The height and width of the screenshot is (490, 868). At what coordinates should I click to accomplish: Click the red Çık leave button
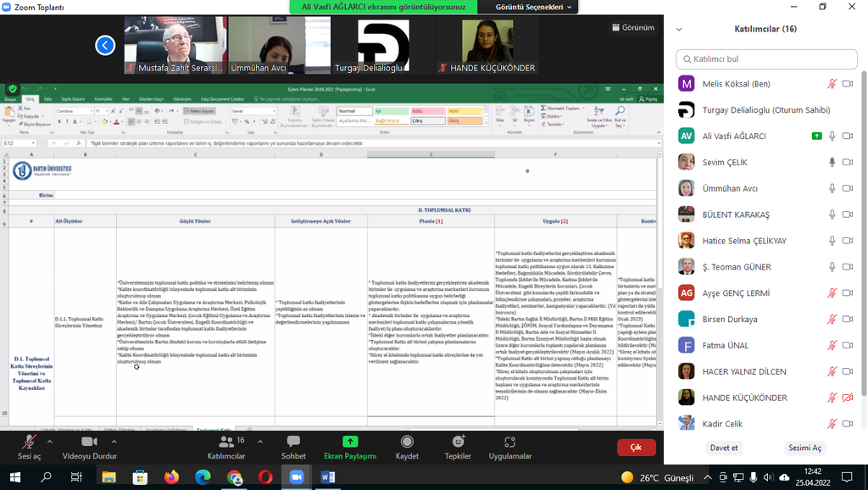pos(636,447)
